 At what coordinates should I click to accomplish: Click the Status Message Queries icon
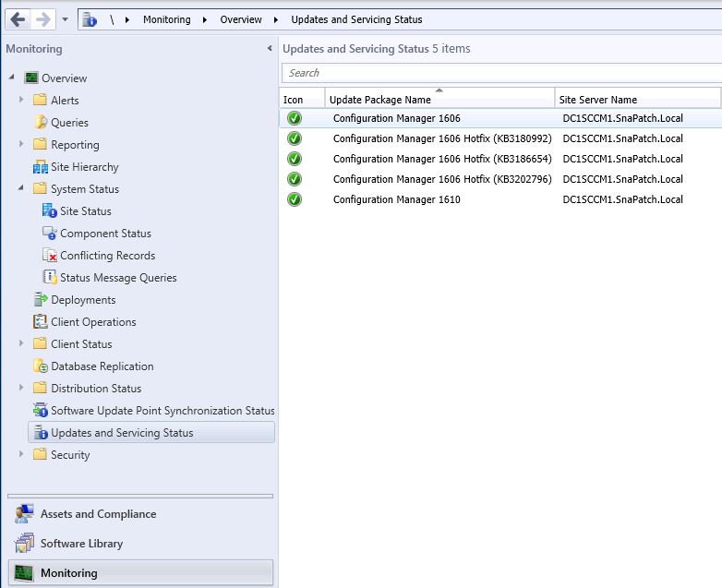49,277
